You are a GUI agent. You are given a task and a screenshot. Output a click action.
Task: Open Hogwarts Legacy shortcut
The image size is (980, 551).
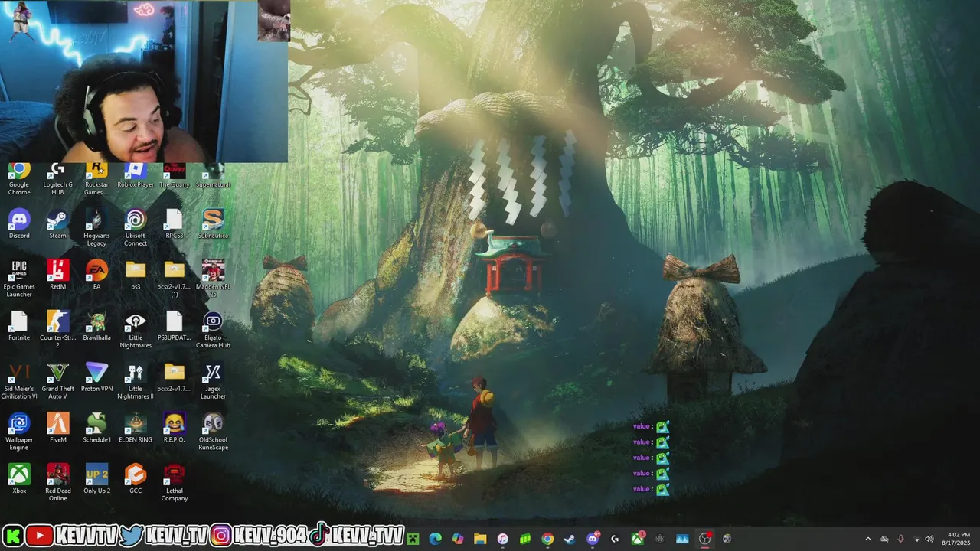[96, 227]
